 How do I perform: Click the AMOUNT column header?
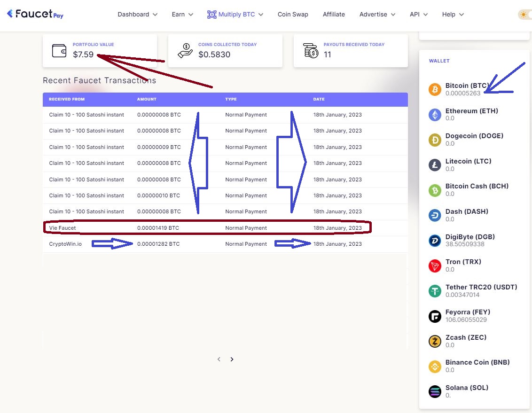(147, 99)
